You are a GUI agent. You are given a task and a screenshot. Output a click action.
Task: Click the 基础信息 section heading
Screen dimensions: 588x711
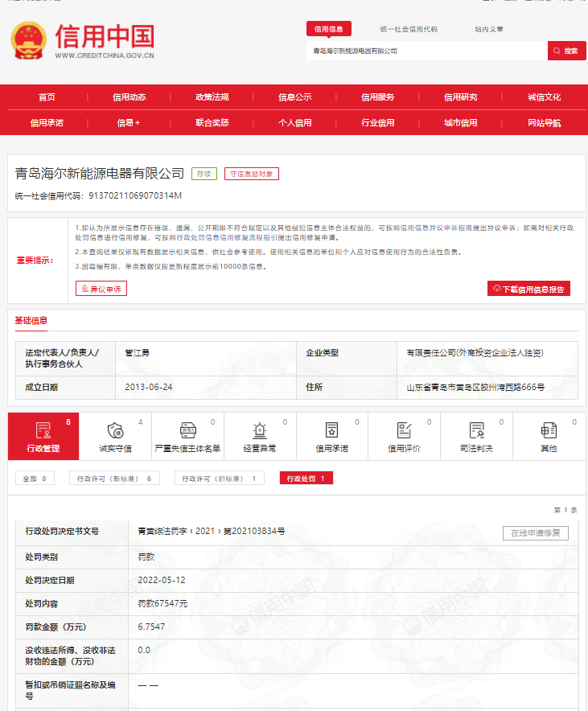31,321
